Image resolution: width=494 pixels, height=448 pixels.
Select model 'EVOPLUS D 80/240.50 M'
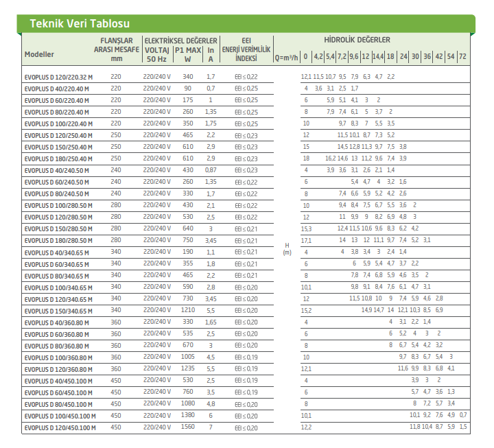[x=57, y=193]
